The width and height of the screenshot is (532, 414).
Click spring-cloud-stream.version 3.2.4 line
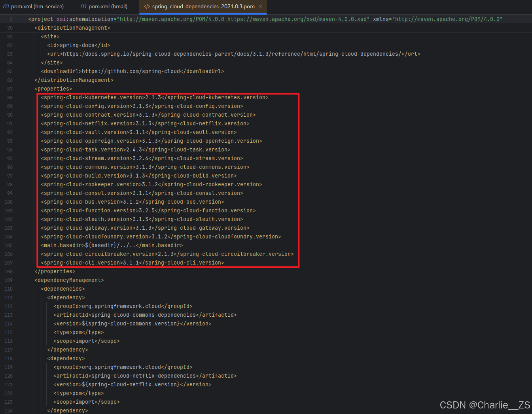point(142,158)
